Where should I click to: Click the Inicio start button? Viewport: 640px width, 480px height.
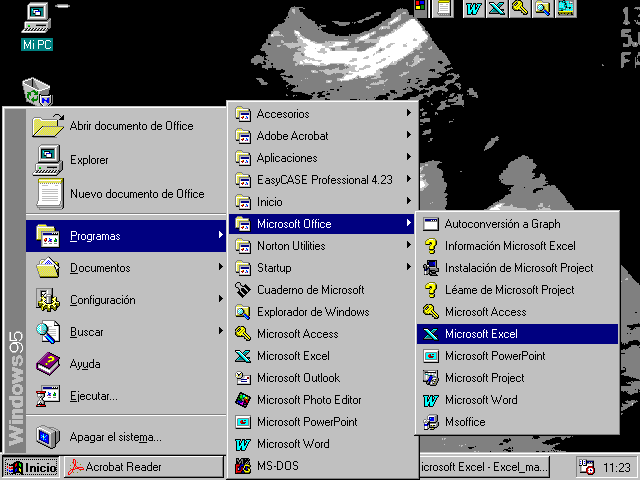(x=31, y=467)
